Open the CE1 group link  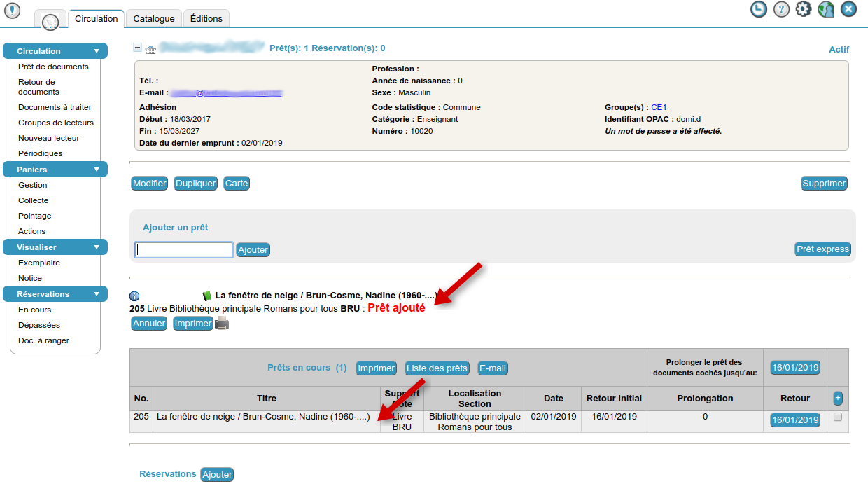[x=659, y=107]
